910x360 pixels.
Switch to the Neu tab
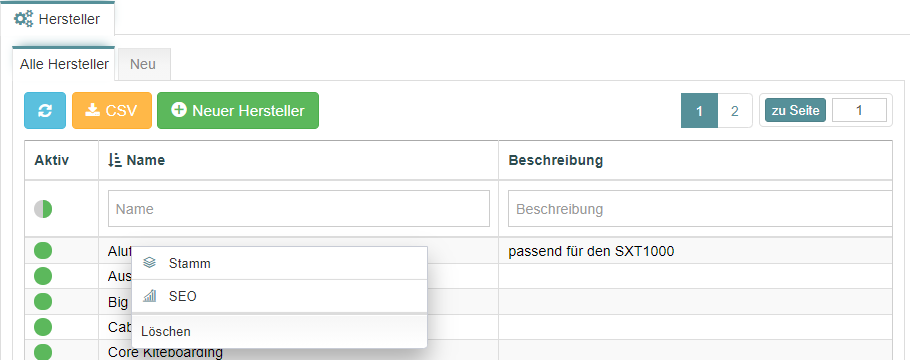[x=143, y=64]
